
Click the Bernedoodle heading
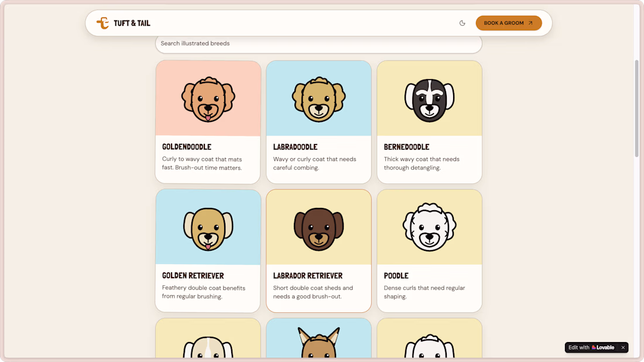406,146
